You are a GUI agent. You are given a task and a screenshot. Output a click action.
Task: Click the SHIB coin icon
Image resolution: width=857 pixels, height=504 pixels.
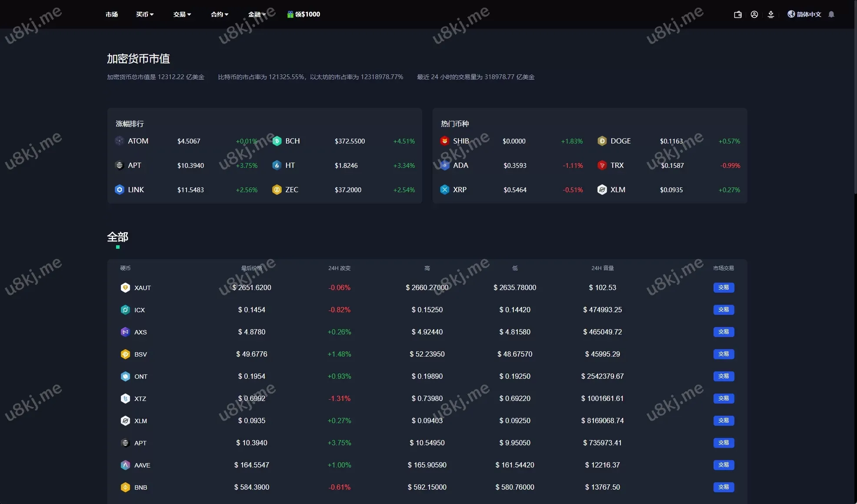[444, 141]
